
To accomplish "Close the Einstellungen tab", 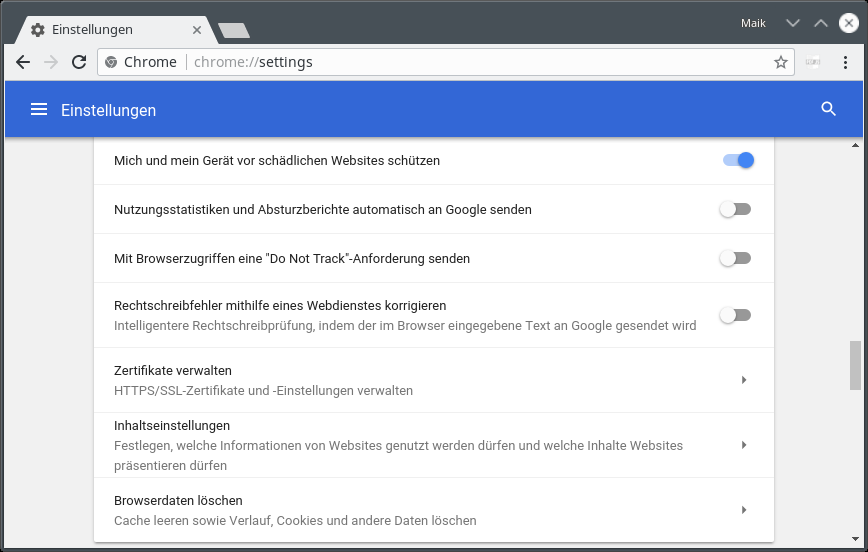I will [197, 30].
